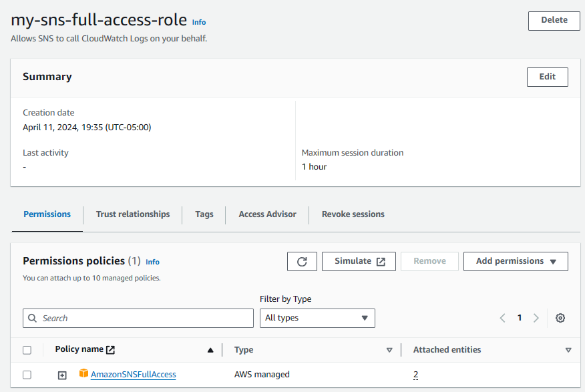Click the Info link beside Permissions policies
This screenshot has width=585, height=392.
tap(152, 262)
